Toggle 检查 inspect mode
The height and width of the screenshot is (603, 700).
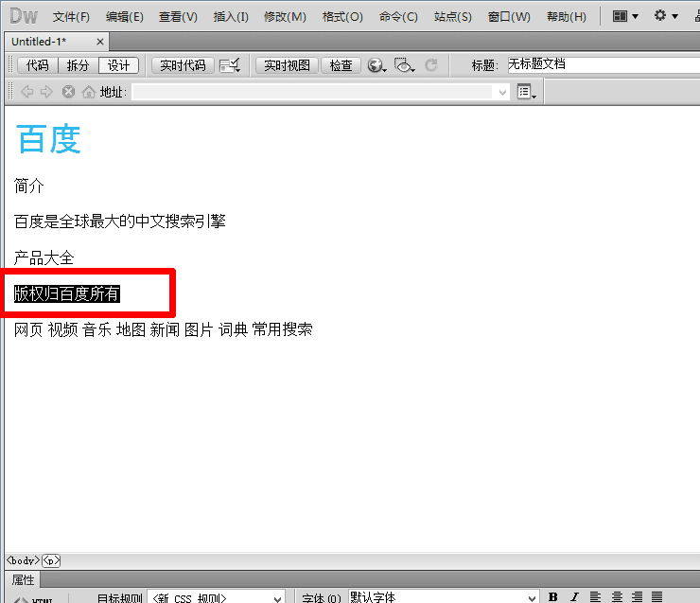pyautogui.click(x=341, y=65)
